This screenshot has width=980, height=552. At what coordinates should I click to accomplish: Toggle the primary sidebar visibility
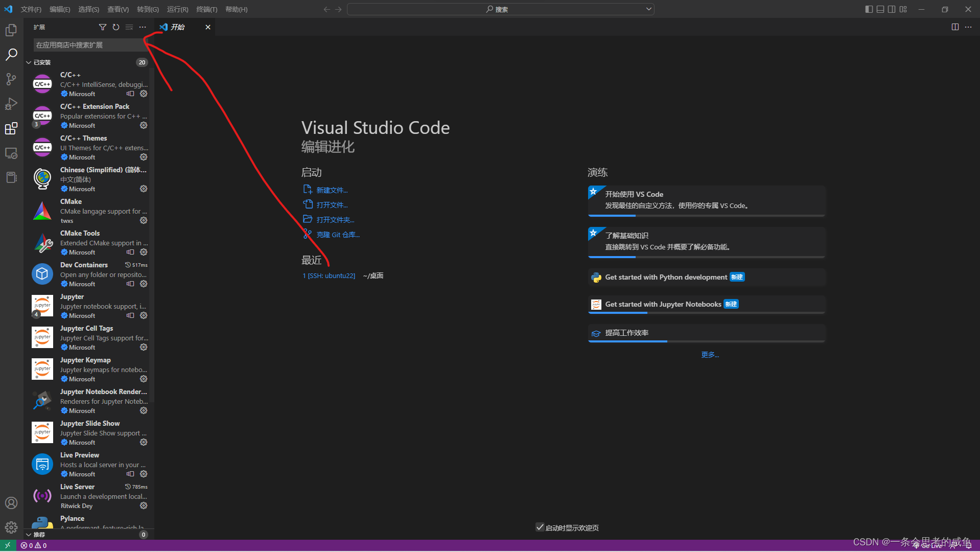pos(869,9)
